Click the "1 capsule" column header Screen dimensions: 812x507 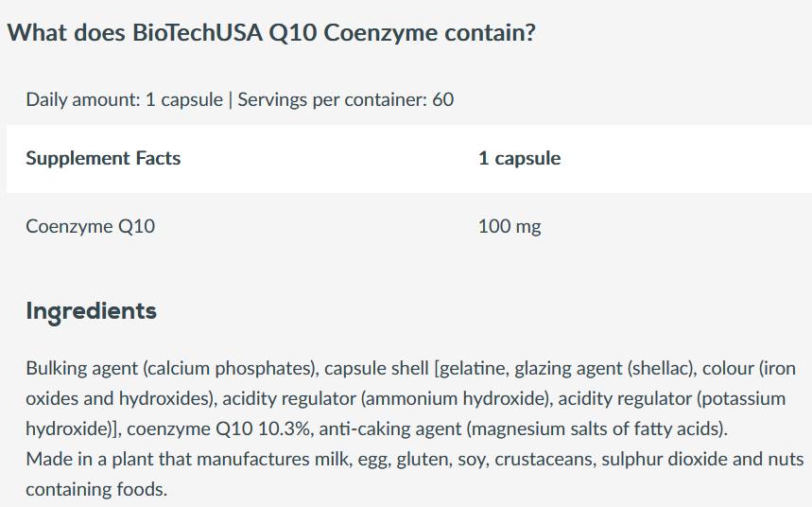pyautogui.click(x=519, y=158)
